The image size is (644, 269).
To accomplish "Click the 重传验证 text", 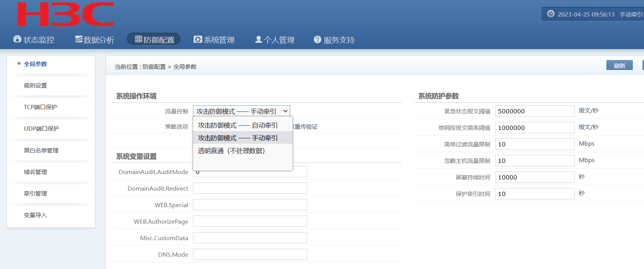I will click(306, 126).
